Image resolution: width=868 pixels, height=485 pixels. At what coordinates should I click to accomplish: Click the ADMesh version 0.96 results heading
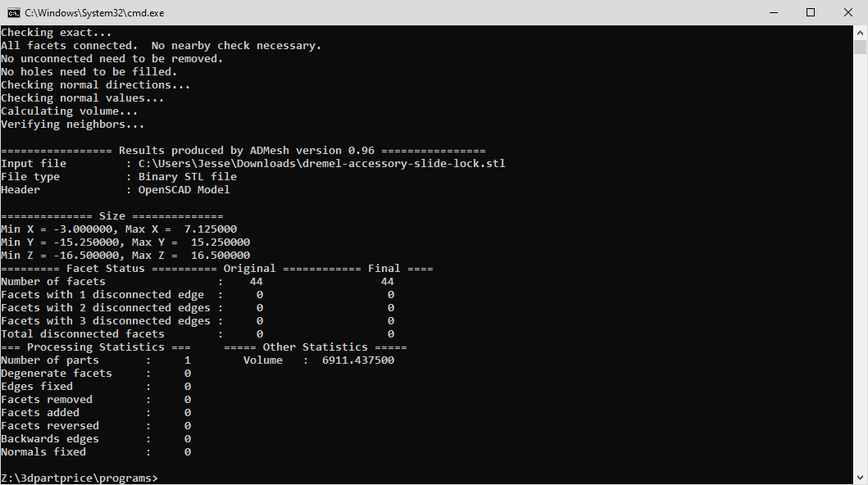(x=247, y=151)
